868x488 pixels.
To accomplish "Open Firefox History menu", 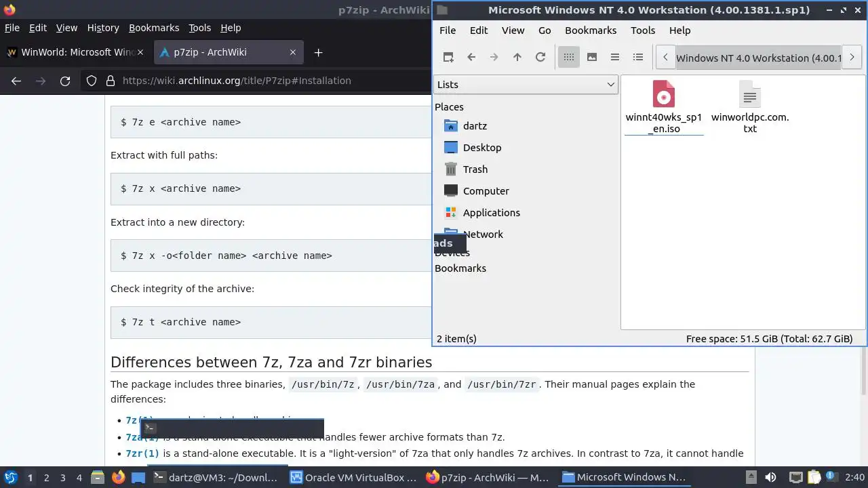I will 103,28.
